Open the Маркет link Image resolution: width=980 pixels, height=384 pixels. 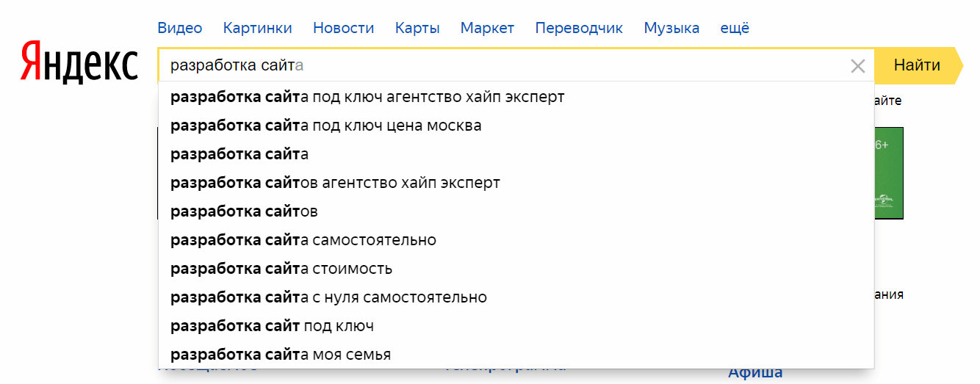tap(487, 28)
